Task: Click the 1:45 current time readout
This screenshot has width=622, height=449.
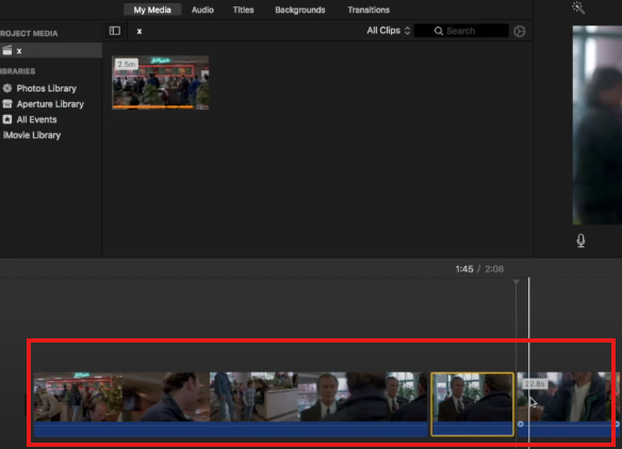Action: click(464, 269)
